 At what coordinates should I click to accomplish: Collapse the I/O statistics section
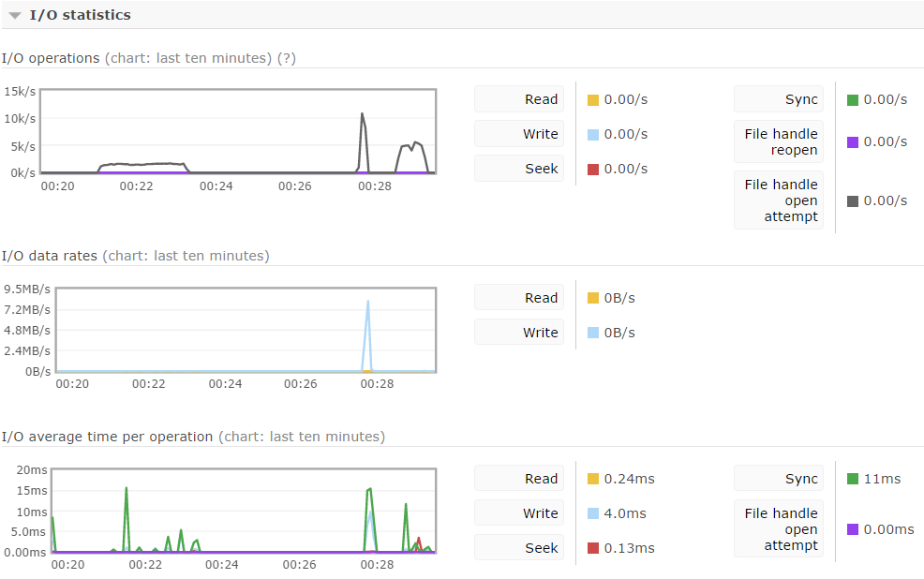(x=15, y=15)
